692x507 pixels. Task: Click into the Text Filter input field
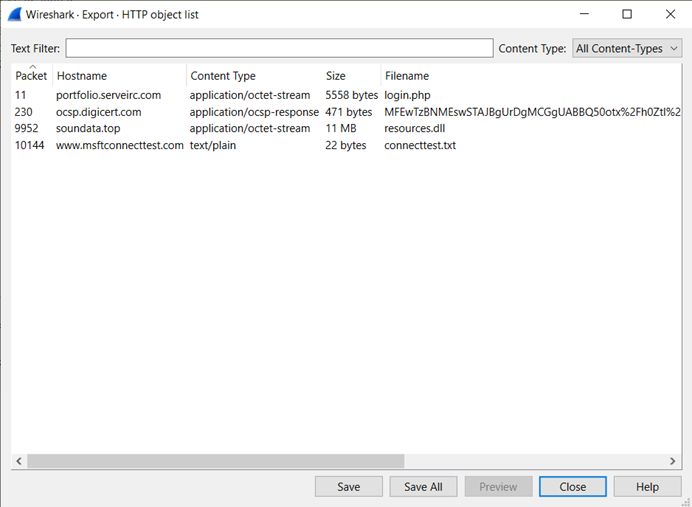[x=279, y=48]
